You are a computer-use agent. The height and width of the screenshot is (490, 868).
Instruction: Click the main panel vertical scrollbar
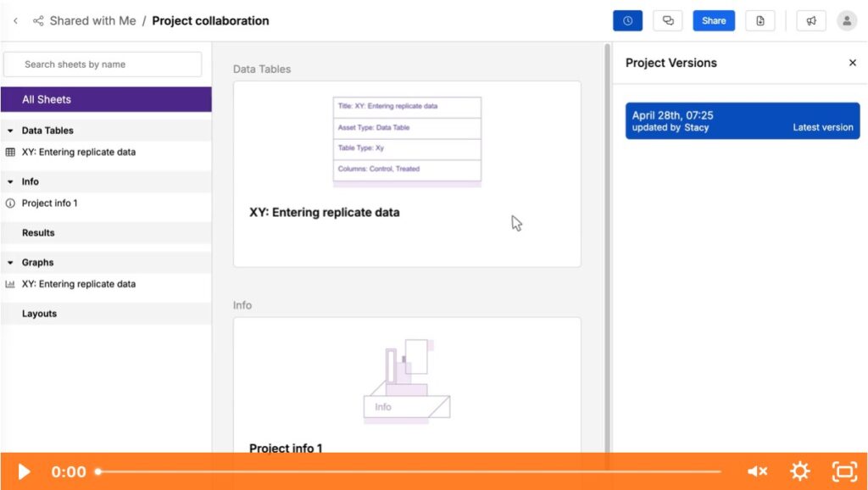tap(607, 247)
